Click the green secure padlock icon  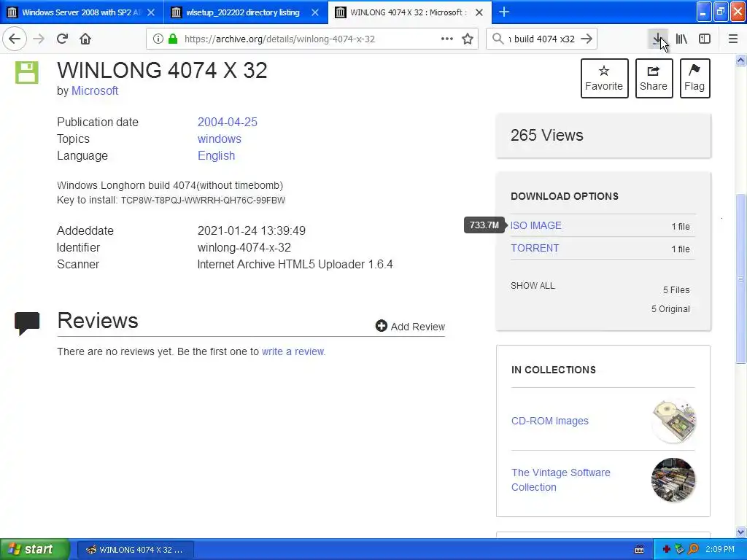pos(172,39)
